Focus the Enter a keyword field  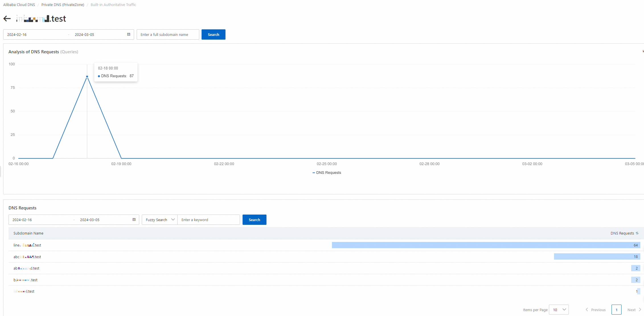[x=208, y=220]
